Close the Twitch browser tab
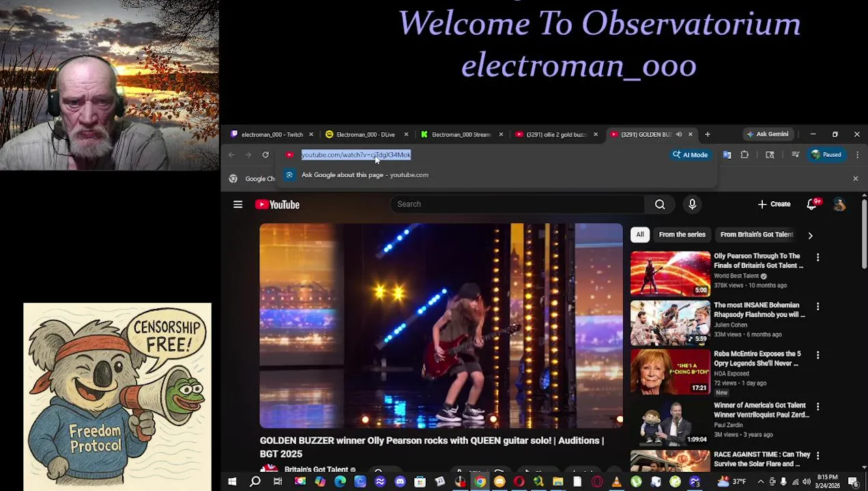This screenshot has height=491, width=868. (311, 134)
